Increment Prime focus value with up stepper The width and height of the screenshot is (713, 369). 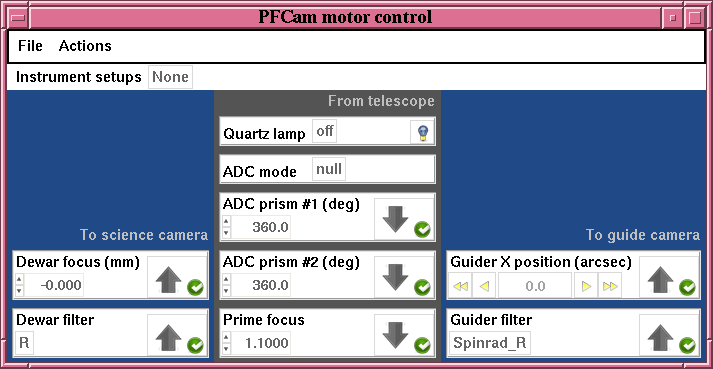point(226,338)
